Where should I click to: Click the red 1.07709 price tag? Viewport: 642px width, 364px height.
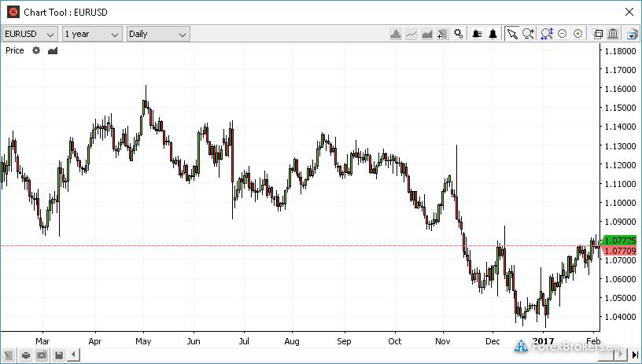620,250
